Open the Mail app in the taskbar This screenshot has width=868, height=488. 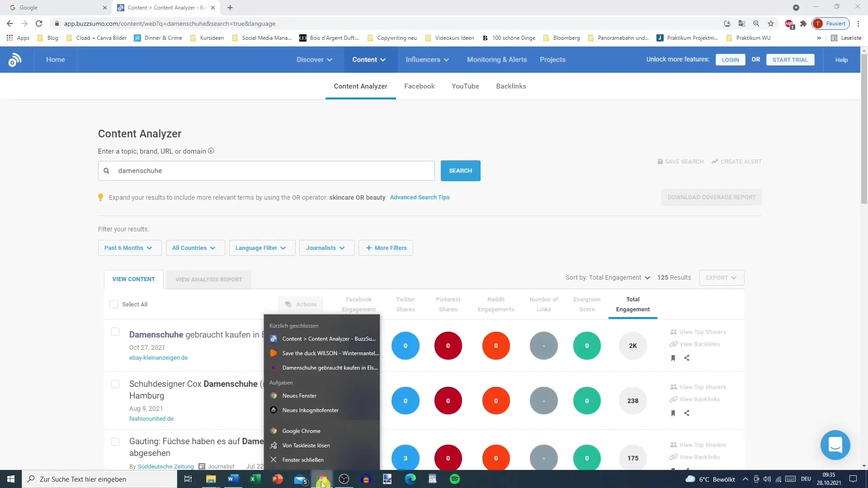[300, 479]
